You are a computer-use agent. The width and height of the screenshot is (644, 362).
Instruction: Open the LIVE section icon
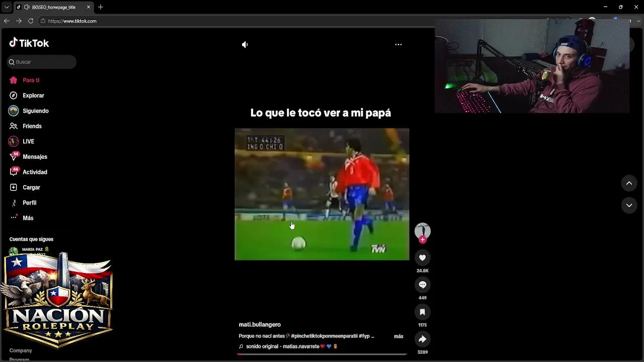click(x=14, y=141)
